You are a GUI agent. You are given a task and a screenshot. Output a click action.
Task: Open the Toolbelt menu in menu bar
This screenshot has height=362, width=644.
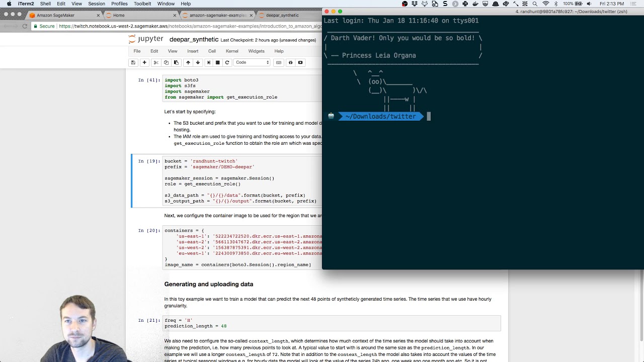coord(142,4)
